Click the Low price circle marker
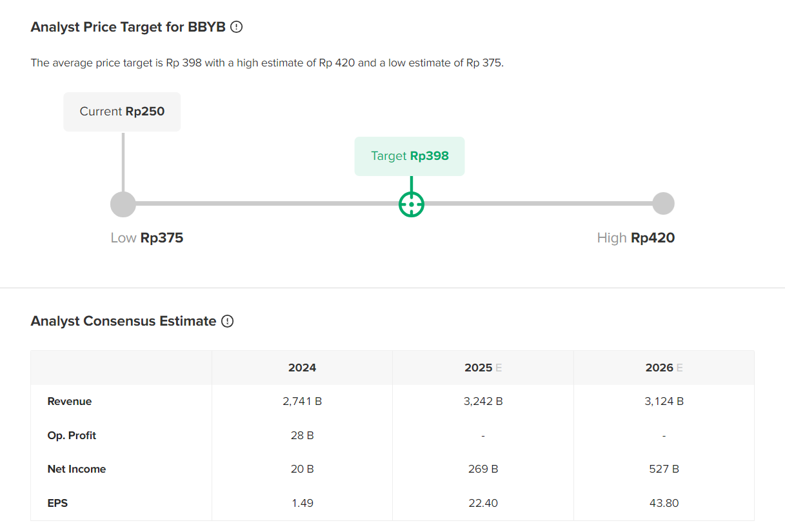Viewport: 785px width, 532px height. pyautogui.click(x=123, y=204)
